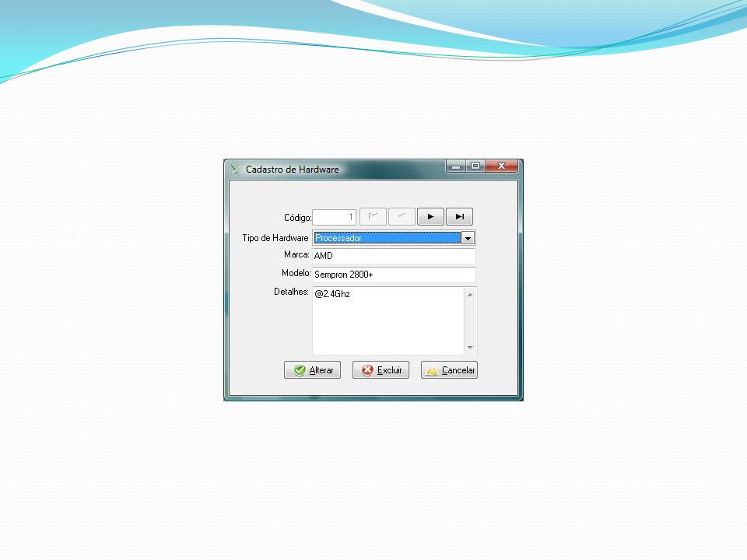Click the Código number field
The width and height of the screenshot is (747, 560).
click(x=334, y=217)
